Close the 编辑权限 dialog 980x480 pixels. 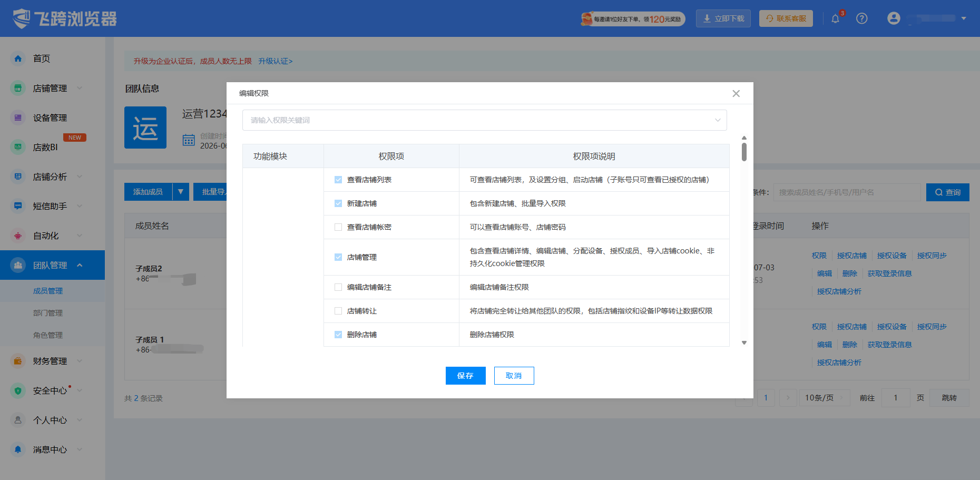[736, 93]
